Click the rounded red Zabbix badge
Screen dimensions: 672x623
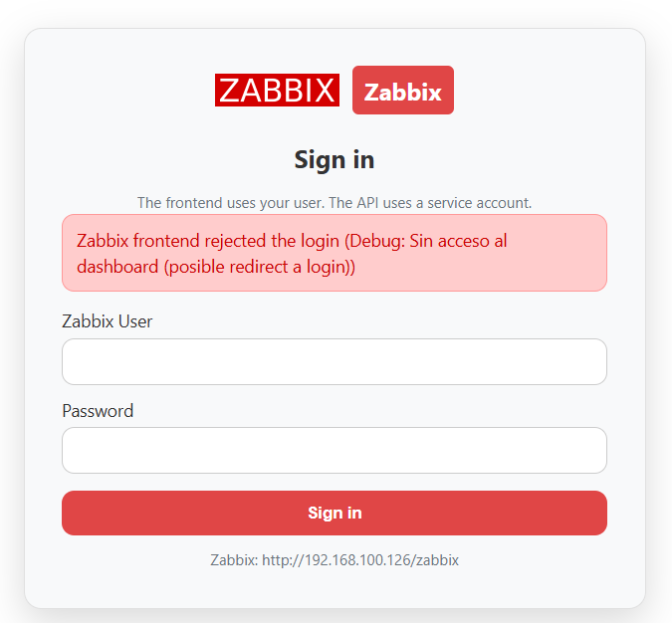tap(402, 91)
